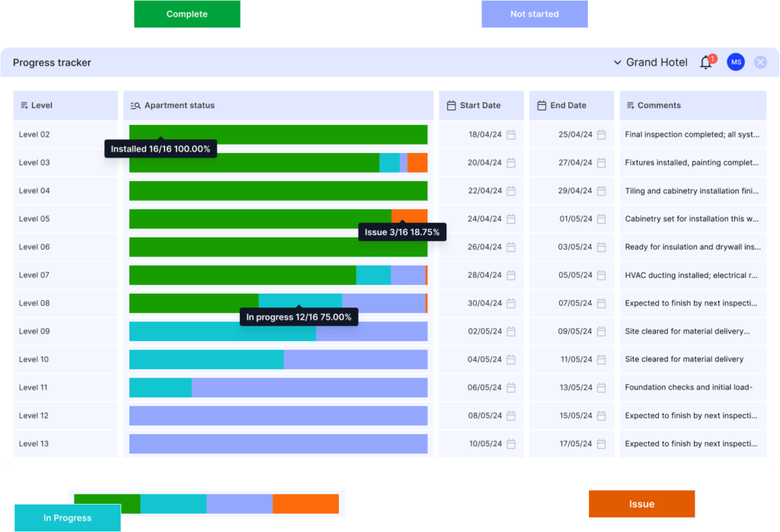Open the 'Foundation checks and initial load' comment
The width and height of the screenshot is (780, 532).
[x=689, y=387]
